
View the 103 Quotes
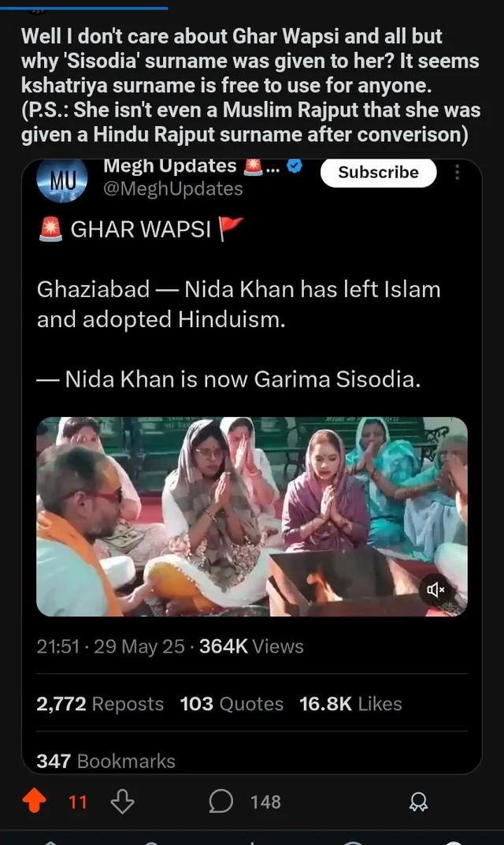tap(232, 704)
